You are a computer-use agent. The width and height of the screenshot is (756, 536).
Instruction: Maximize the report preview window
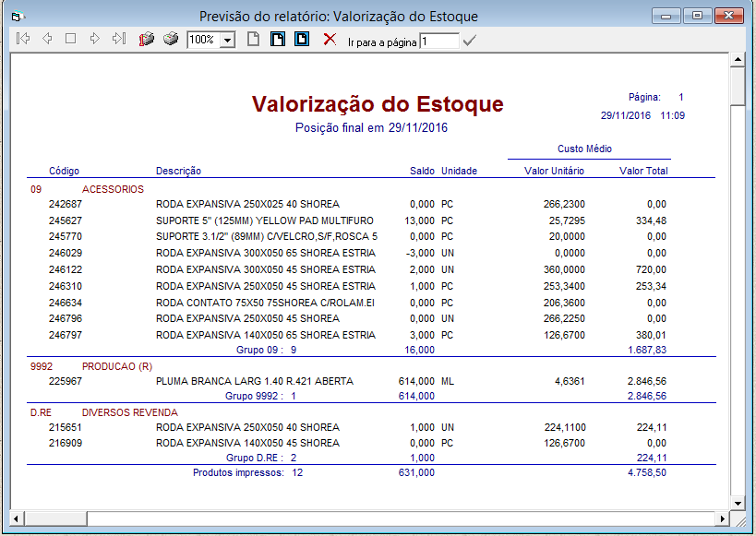697,16
